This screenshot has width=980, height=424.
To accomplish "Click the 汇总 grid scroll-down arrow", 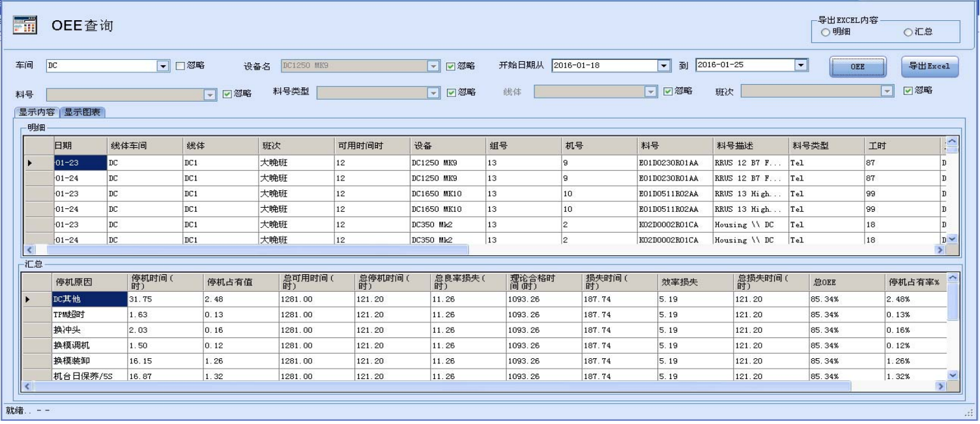I will (x=954, y=375).
